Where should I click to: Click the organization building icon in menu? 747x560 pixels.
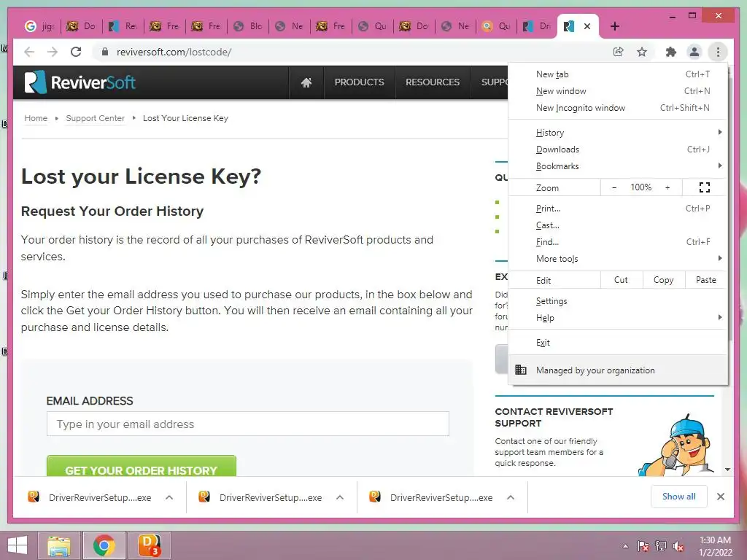[521, 370]
